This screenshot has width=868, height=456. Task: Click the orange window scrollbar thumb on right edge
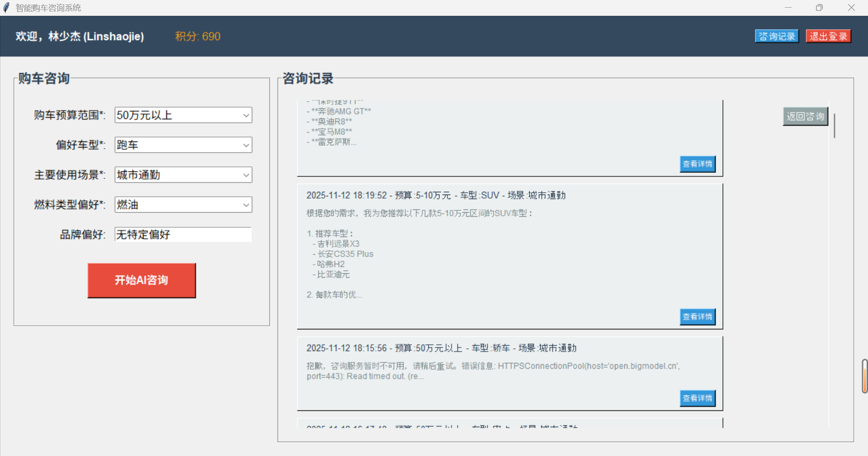(x=865, y=376)
